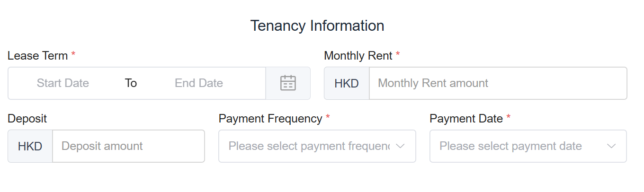The height and width of the screenshot is (192, 644).
Task: Click the Deposit label
Action: tap(27, 119)
